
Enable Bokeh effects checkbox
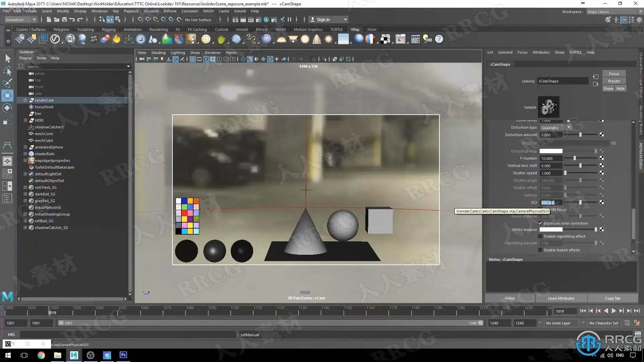click(540, 250)
